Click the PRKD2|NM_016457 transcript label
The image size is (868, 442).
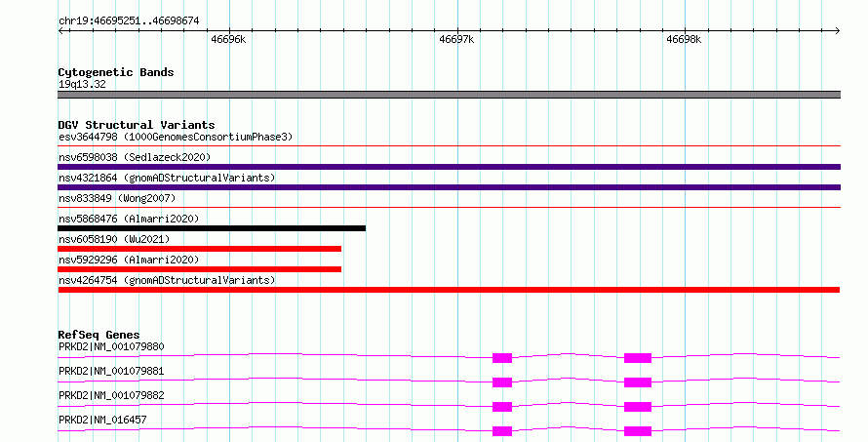pyautogui.click(x=102, y=420)
